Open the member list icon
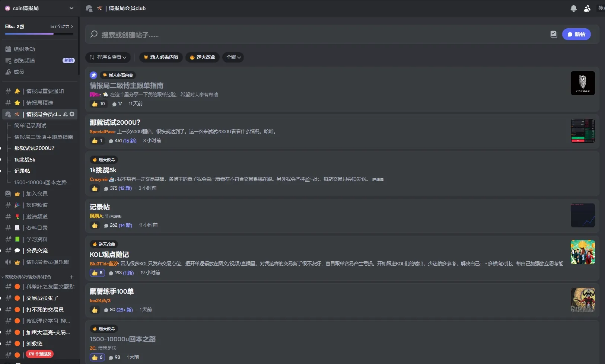This screenshot has width=605, height=364. [x=587, y=8]
